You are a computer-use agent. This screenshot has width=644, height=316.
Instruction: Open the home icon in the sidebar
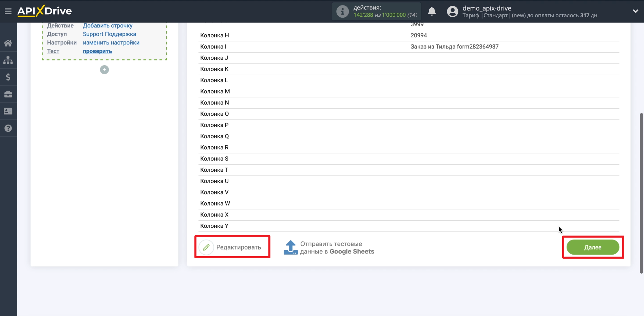[8, 43]
